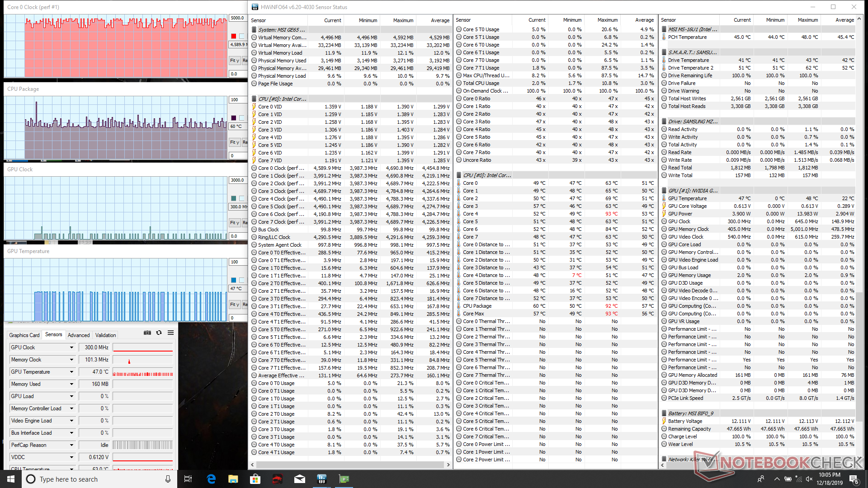The image size is (868, 488).
Task: Switch to the Graphics Card tab
Action: (24, 335)
